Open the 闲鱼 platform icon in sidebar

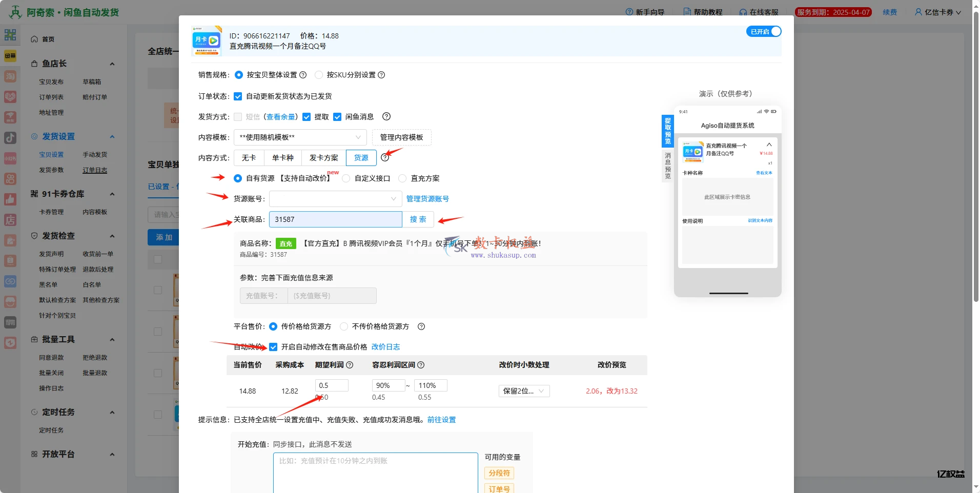pos(10,55)
